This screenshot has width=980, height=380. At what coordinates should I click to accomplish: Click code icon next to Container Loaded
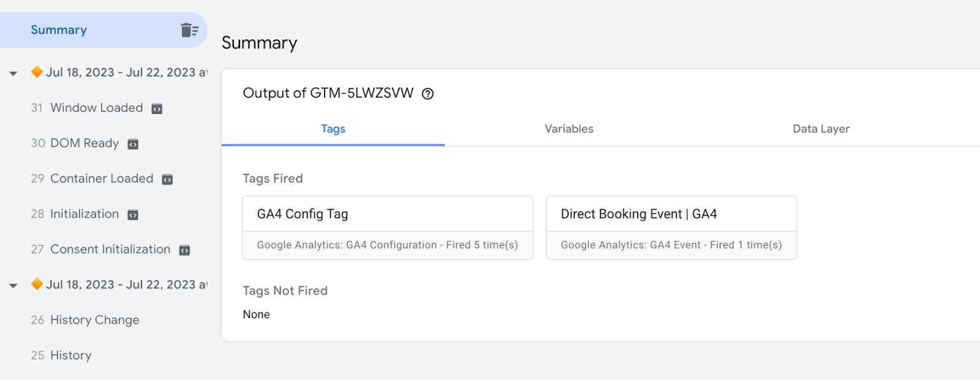tap(167, 180)
